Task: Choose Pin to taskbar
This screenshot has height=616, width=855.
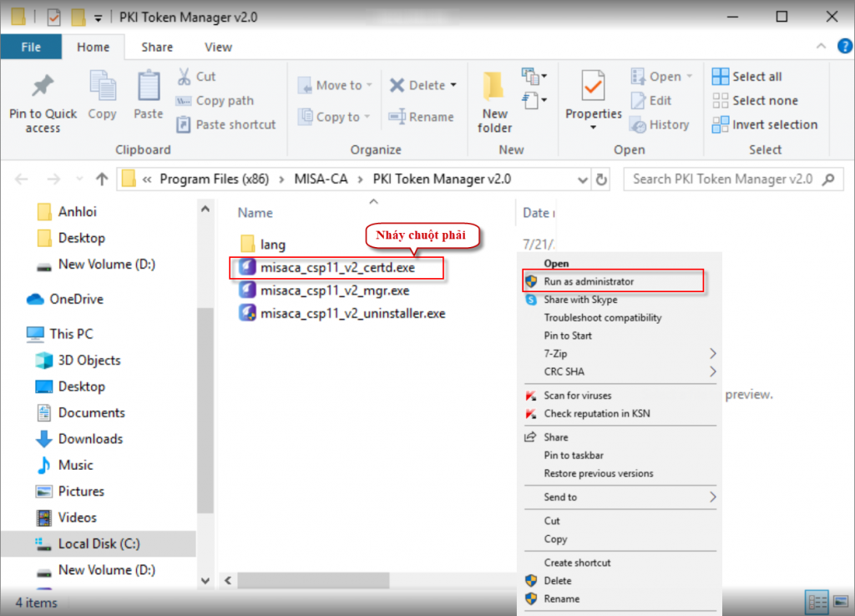Action: tap(621, 455)
